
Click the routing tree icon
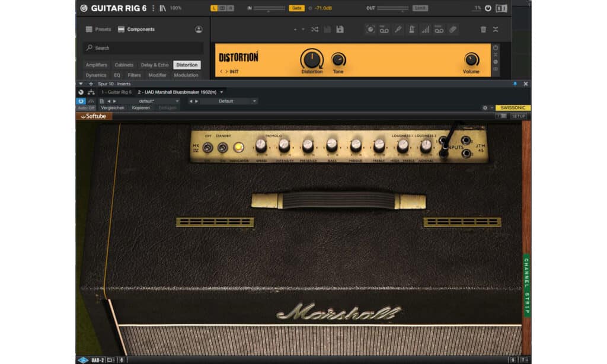(x=91, y=92)
